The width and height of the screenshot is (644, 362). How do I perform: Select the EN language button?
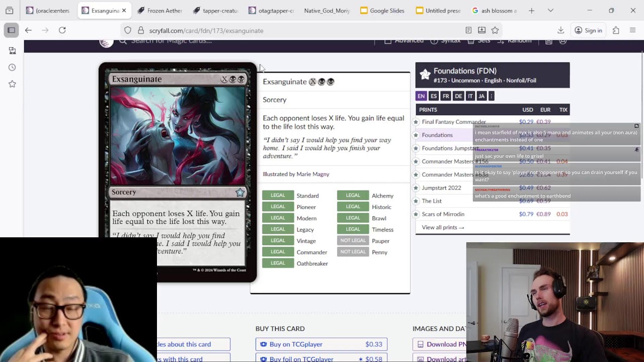point(421,96)
